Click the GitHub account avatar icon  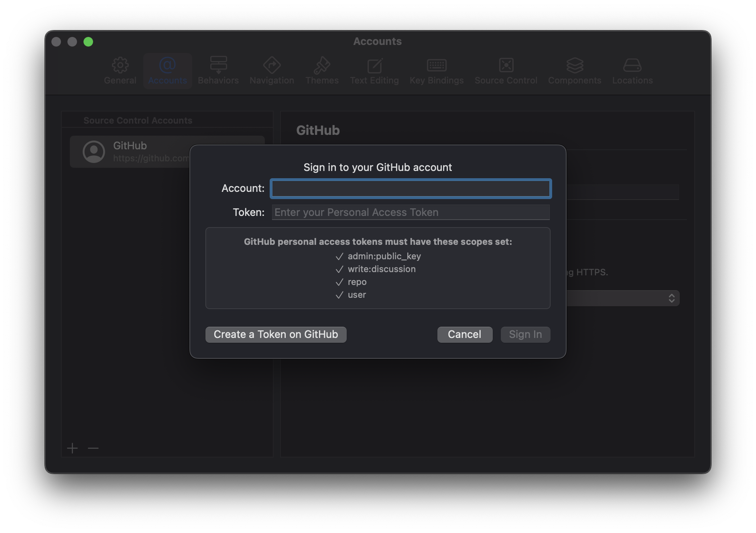point(93,152)
